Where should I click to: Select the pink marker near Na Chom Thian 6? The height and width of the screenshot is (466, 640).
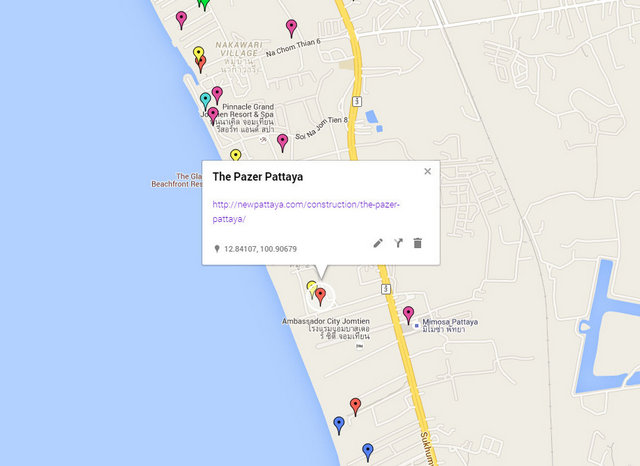[x=291, y=28]
